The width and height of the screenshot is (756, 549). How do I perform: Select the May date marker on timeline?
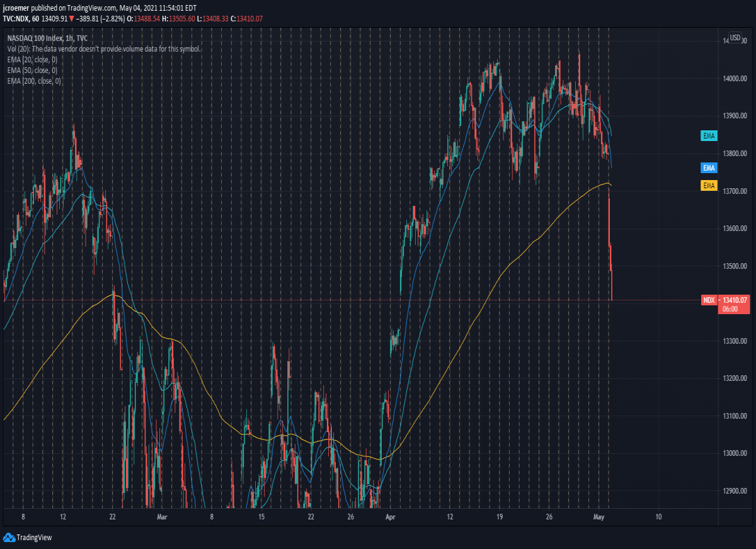click(599, 517)
